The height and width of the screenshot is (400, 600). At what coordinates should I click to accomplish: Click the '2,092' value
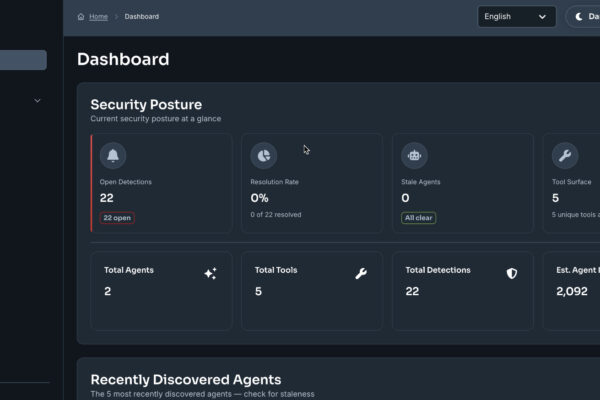pyautogui.click(x=572, y=291)
